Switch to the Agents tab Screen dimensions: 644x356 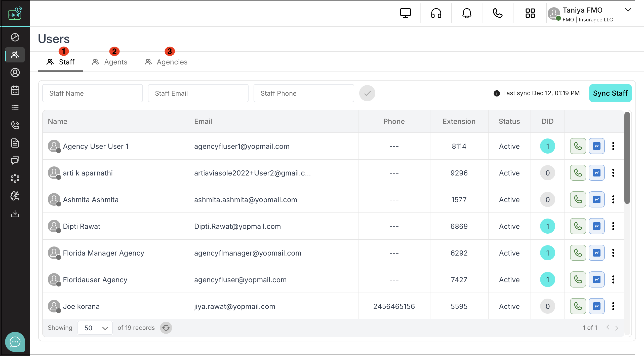point(110,62)
